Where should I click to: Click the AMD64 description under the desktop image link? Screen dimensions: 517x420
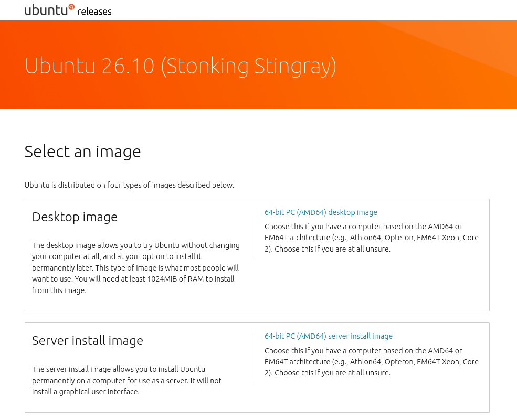372,238
